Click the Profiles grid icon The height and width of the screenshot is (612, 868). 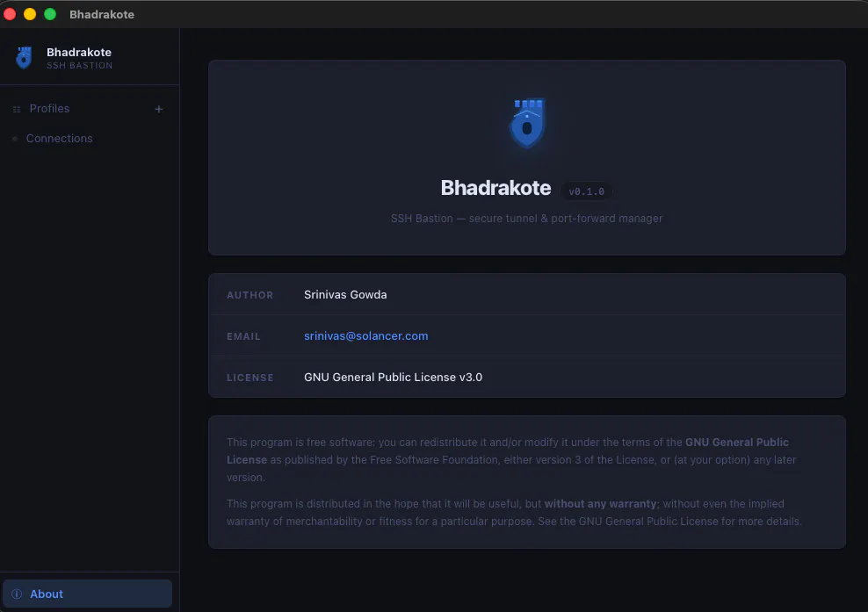[17, 109]
